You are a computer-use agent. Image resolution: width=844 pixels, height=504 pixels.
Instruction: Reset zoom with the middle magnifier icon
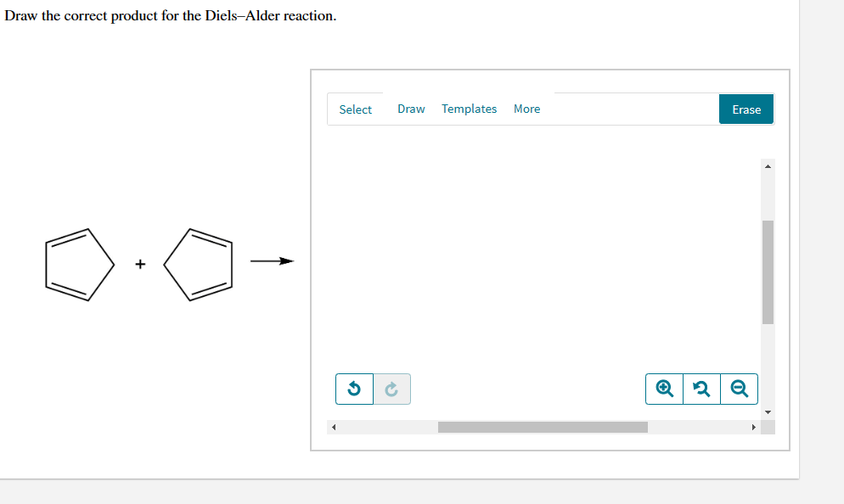pos(701,389)
